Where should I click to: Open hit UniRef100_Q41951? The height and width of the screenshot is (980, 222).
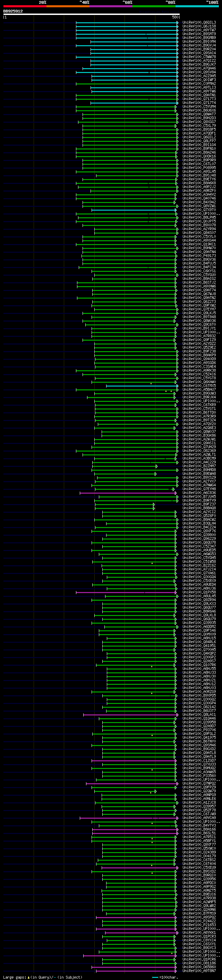click(x=199, y=646)
